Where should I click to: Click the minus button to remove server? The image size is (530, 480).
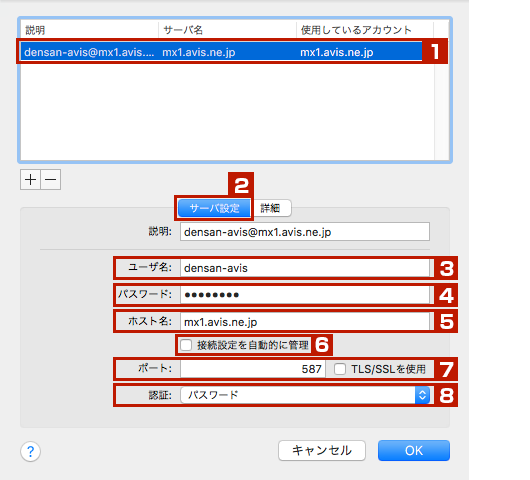[x=51, y=179]
